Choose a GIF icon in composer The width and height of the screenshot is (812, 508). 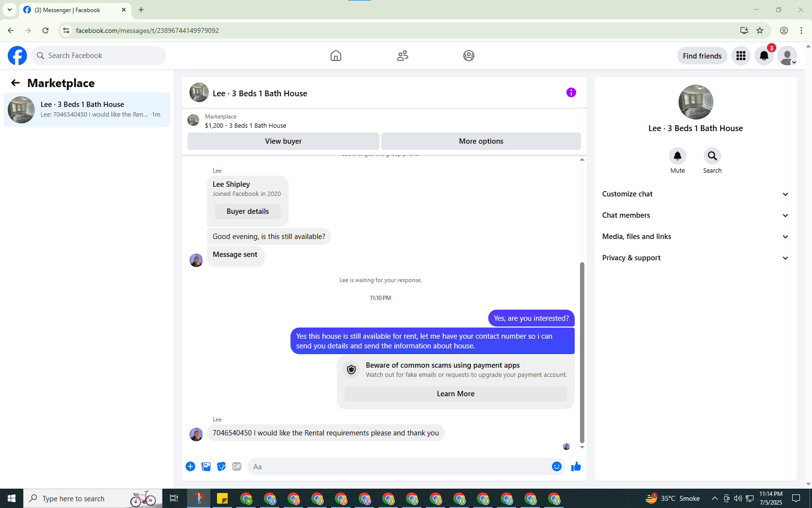click(237, 466)
